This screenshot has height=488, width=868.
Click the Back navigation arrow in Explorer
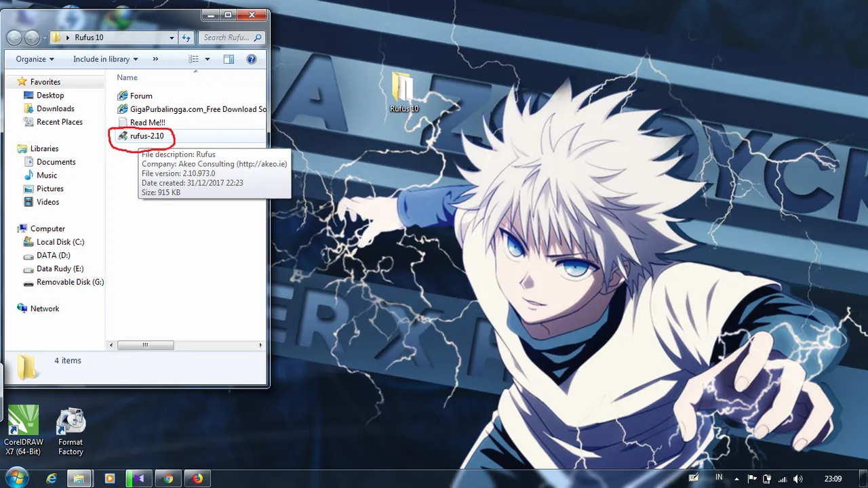point(15,38)
